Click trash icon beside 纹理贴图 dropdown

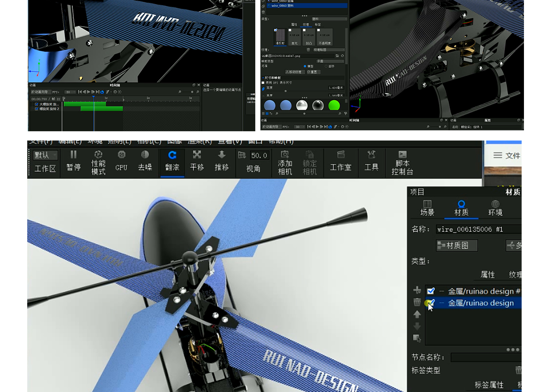(308, 50)
